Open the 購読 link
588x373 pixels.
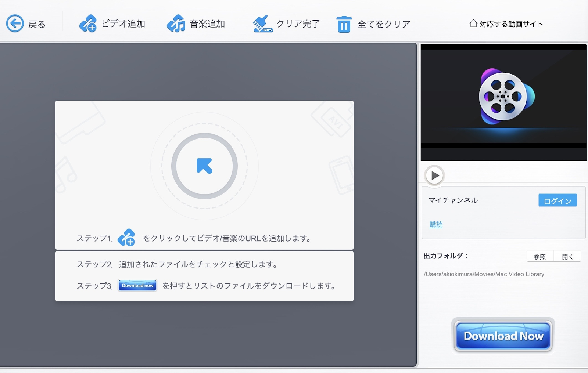436,225
